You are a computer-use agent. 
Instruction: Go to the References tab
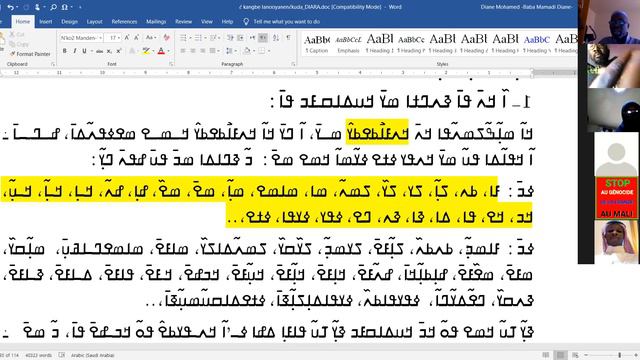tap(124, 22)
